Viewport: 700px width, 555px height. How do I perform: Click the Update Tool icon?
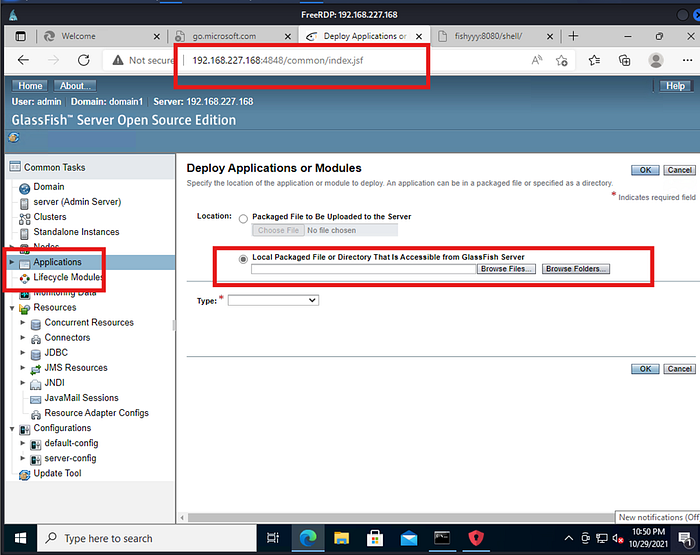[x=25, y=475]
